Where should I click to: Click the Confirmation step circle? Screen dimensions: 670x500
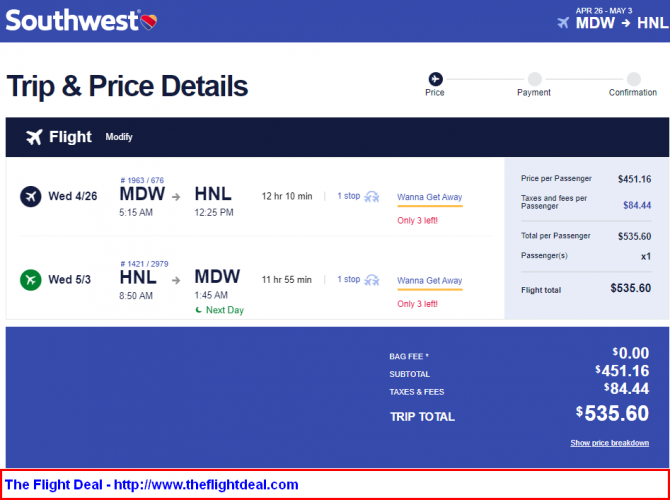[633, 79]
